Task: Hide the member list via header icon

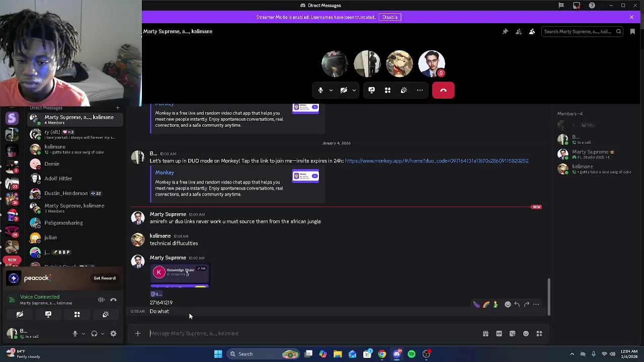Action: click(532, 31)
